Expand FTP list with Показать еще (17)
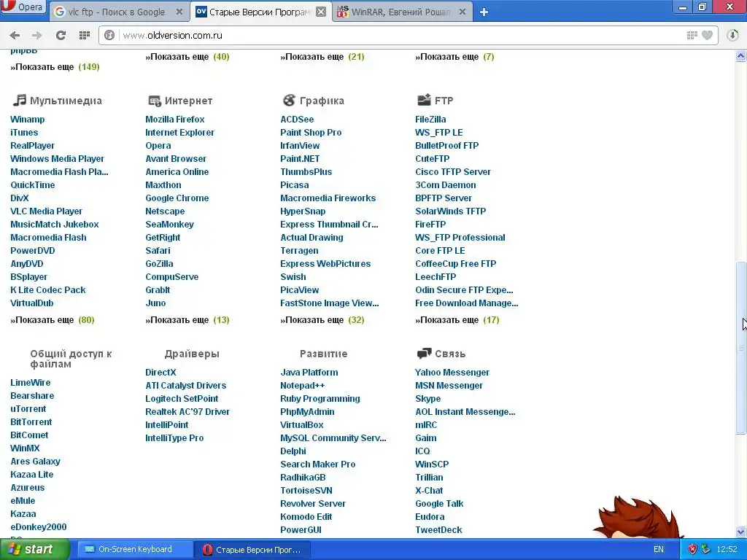Viewport: 747px width, 560px height. (457, 320)
